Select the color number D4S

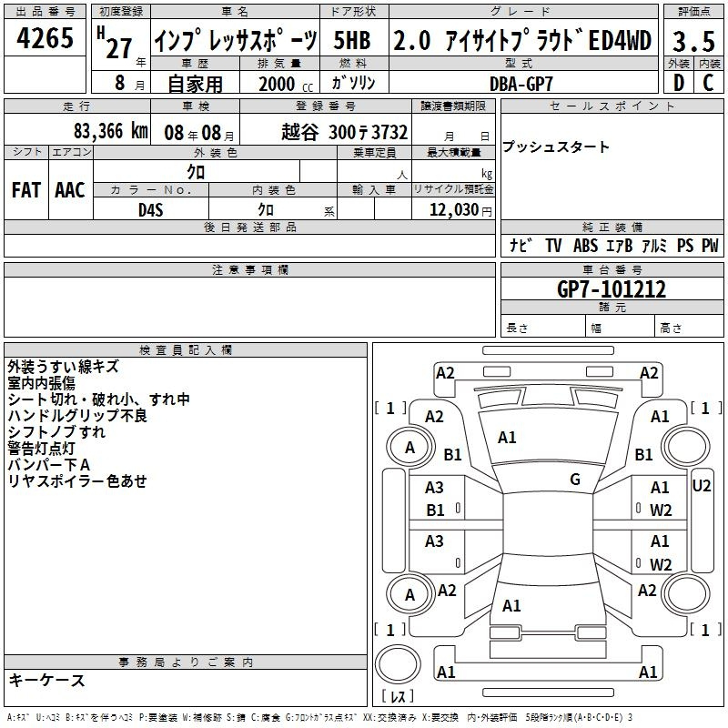click(150, 210)
